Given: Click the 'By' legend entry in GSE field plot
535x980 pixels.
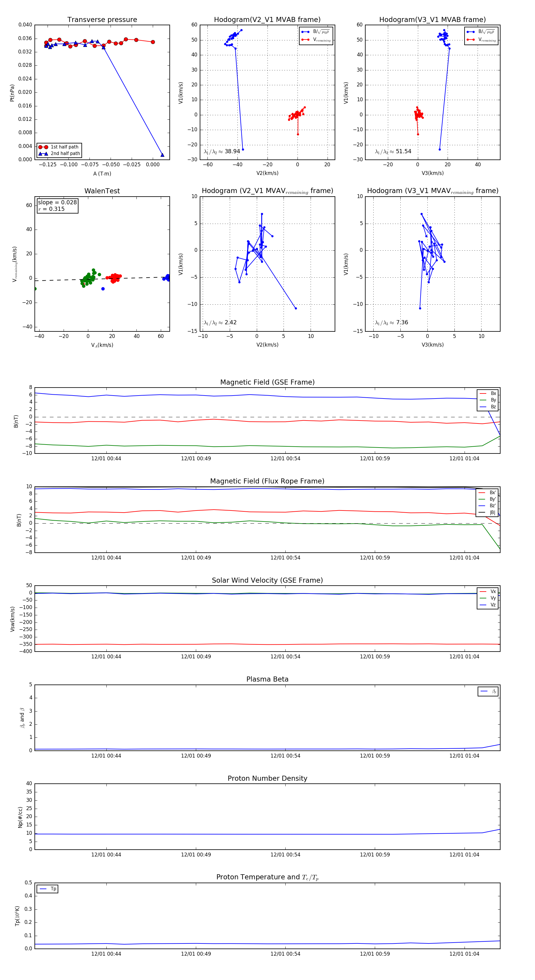Looking at the screenshot, I should click(x=488, y=400).
